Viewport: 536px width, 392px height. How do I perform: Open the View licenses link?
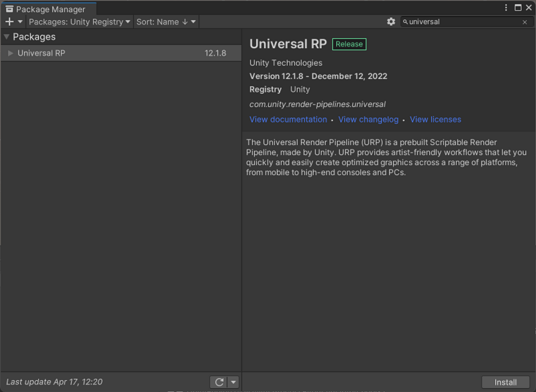[x=435, y=119]
